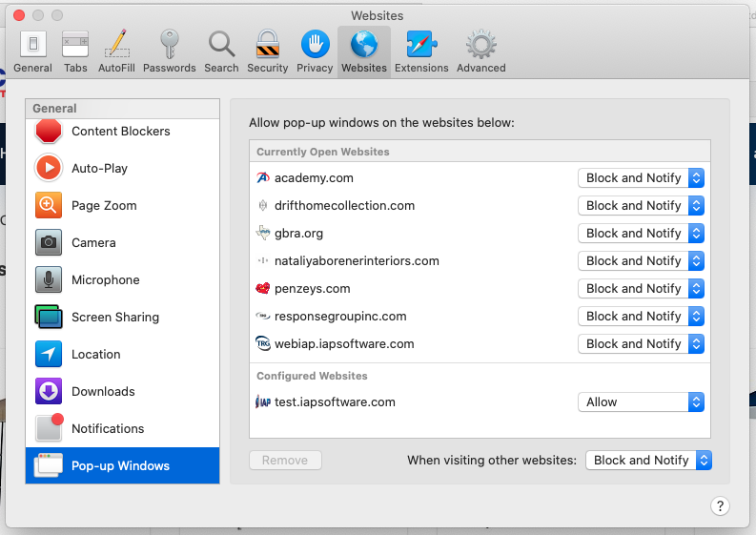This screenshot has width=756, height=535.
Task: Select the academy.com website name
Action: click(x=314, y=178)
